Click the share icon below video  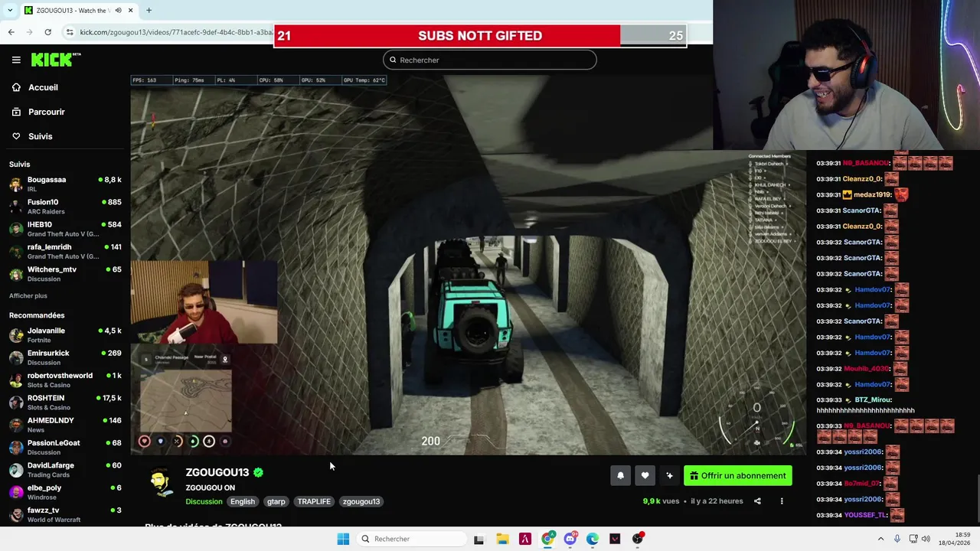pos(757,501)
